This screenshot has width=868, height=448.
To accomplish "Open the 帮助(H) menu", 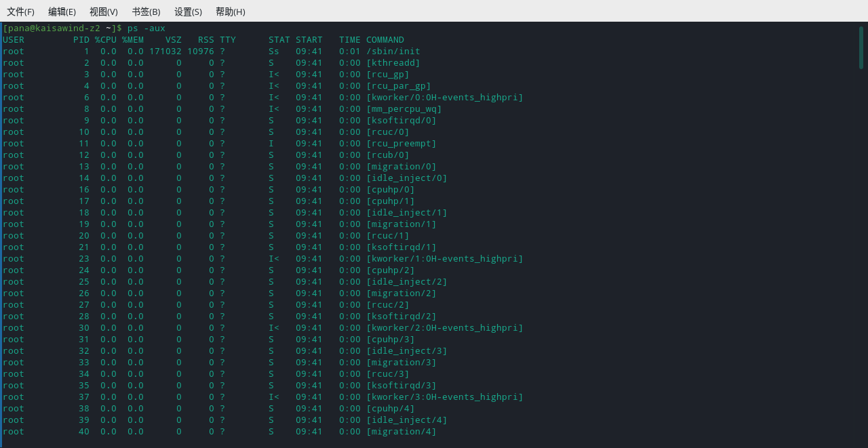I will coord(230,12).
